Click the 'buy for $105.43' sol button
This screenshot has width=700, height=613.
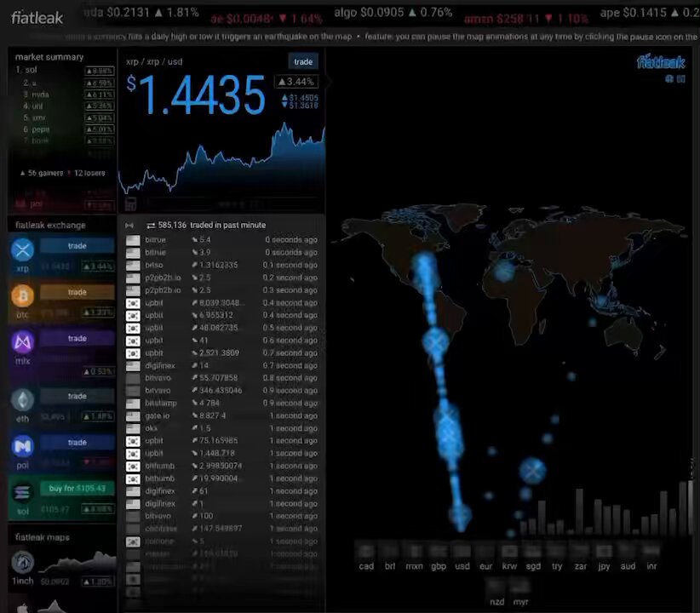[77, 489]
